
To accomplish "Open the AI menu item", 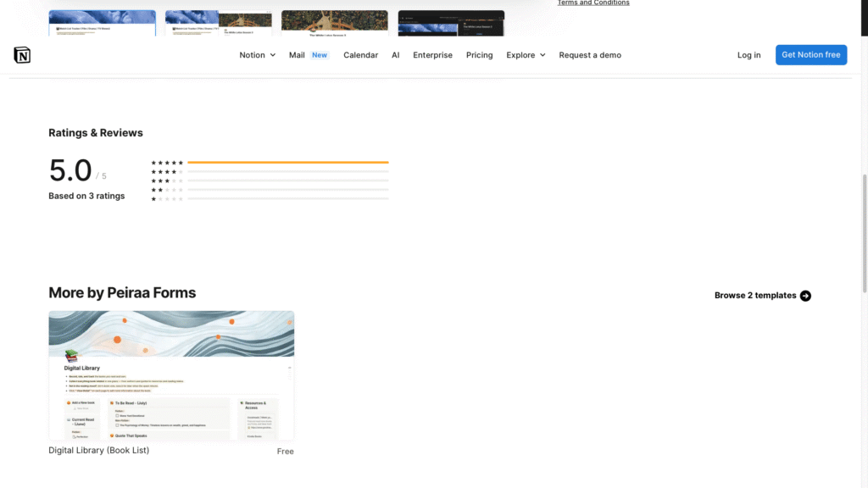I will tap(395, 55).
